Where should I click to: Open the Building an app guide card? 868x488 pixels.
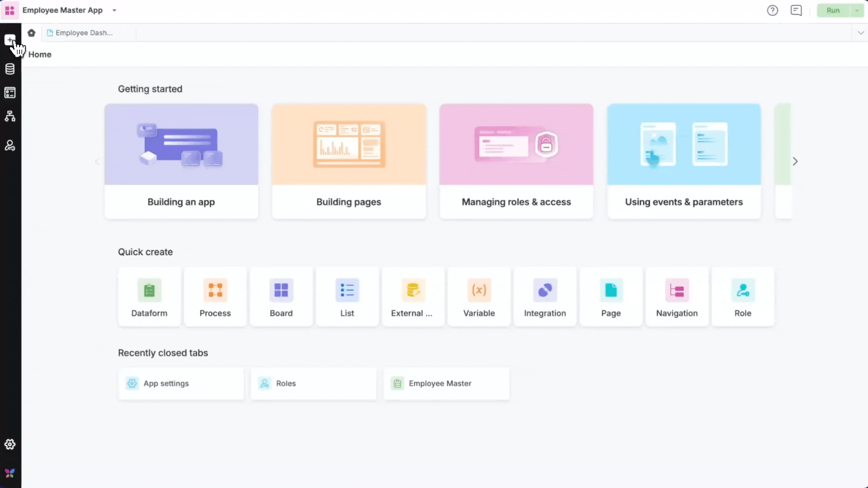tap(181, 161)
